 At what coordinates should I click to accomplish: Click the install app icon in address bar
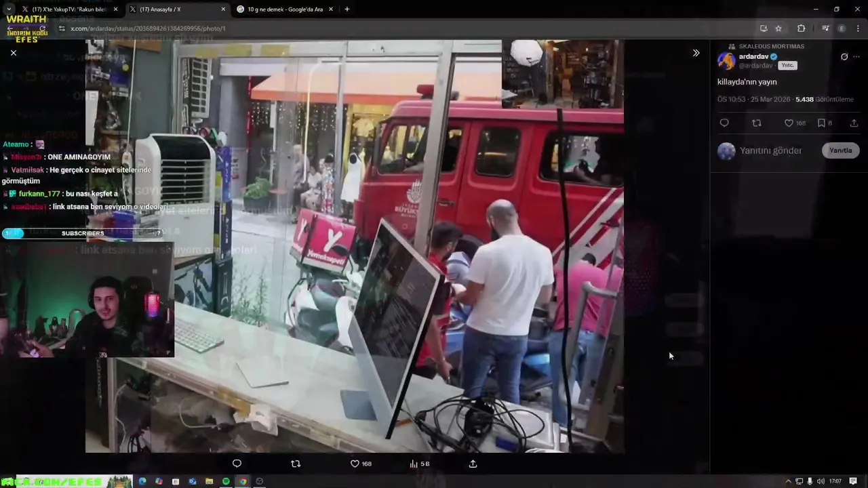[x=764, y=28]
